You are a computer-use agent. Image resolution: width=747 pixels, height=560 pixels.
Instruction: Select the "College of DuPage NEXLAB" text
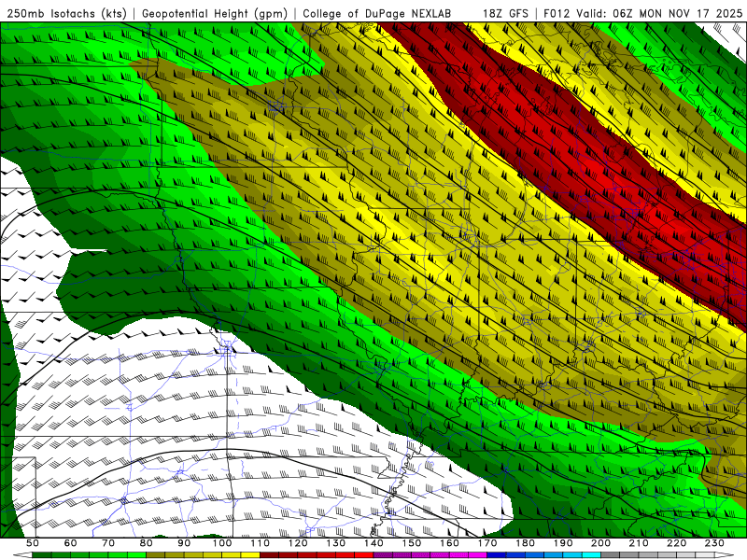pos(377,13)
